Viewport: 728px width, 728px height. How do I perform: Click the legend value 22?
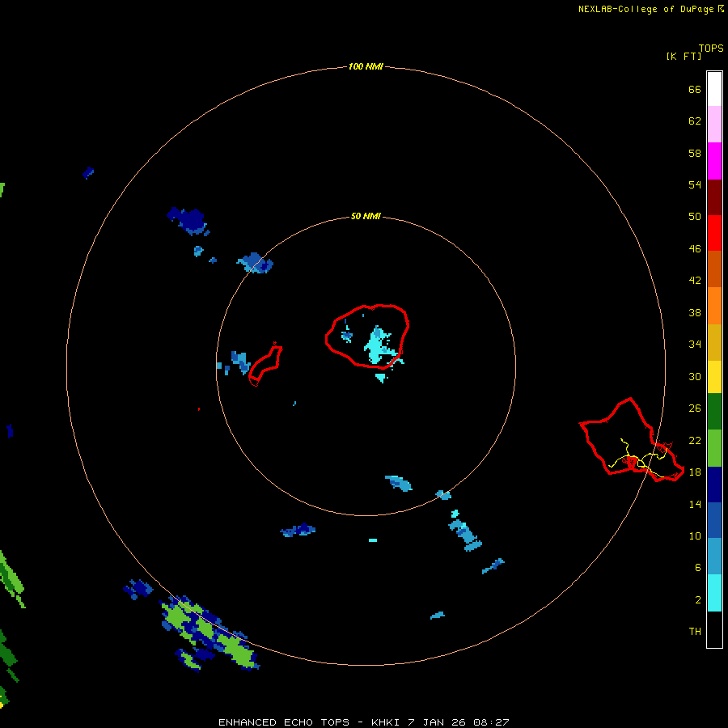695,440
